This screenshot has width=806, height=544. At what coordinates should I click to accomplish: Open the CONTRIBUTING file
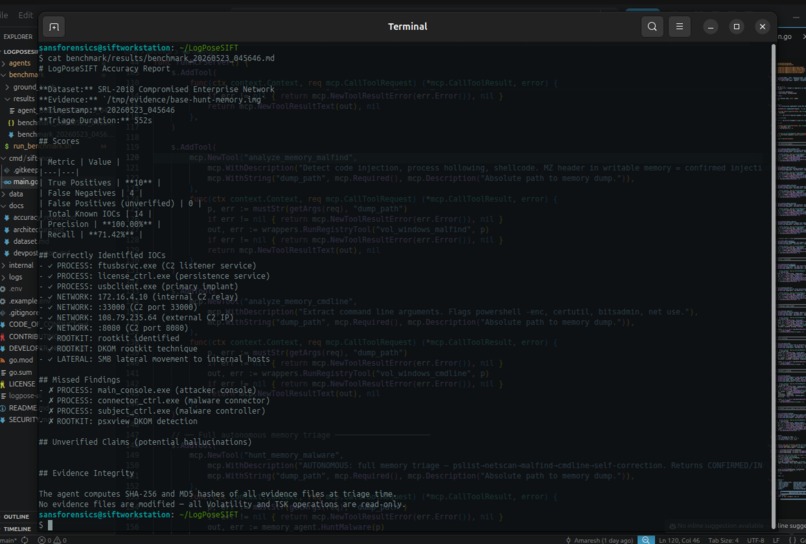coord(20,336)
